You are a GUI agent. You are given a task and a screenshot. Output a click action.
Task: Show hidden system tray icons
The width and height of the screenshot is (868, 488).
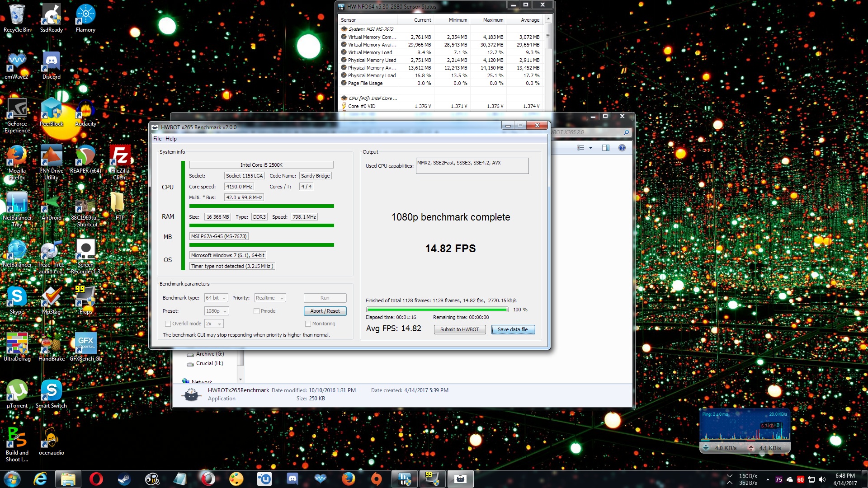point(768,479)
